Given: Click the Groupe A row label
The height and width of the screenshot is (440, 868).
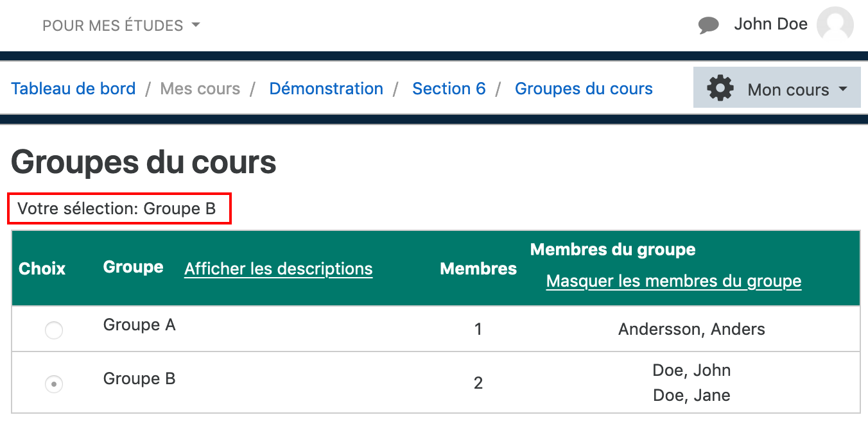Looking at the screenshot, I should point(139,325).
